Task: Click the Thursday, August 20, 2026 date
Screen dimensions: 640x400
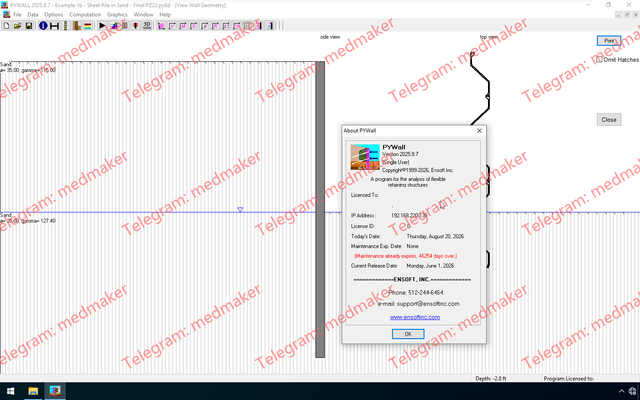Action: pos(435,236)
